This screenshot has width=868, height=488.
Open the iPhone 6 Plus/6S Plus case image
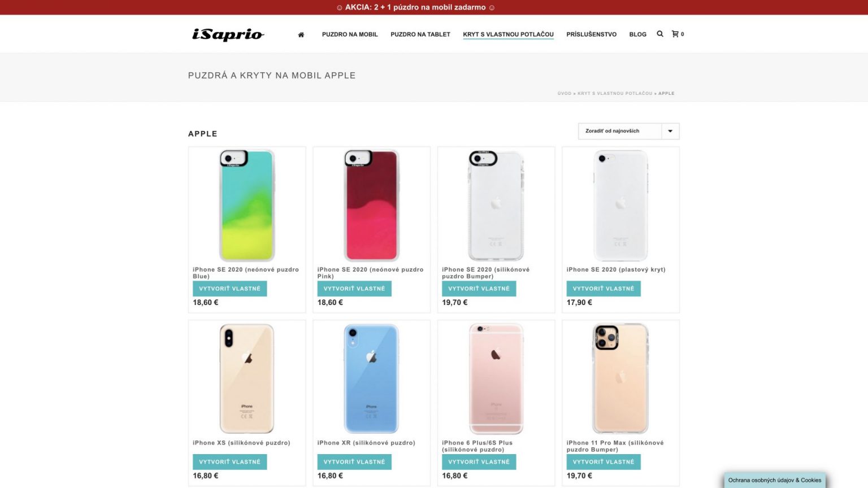(496, 378)
